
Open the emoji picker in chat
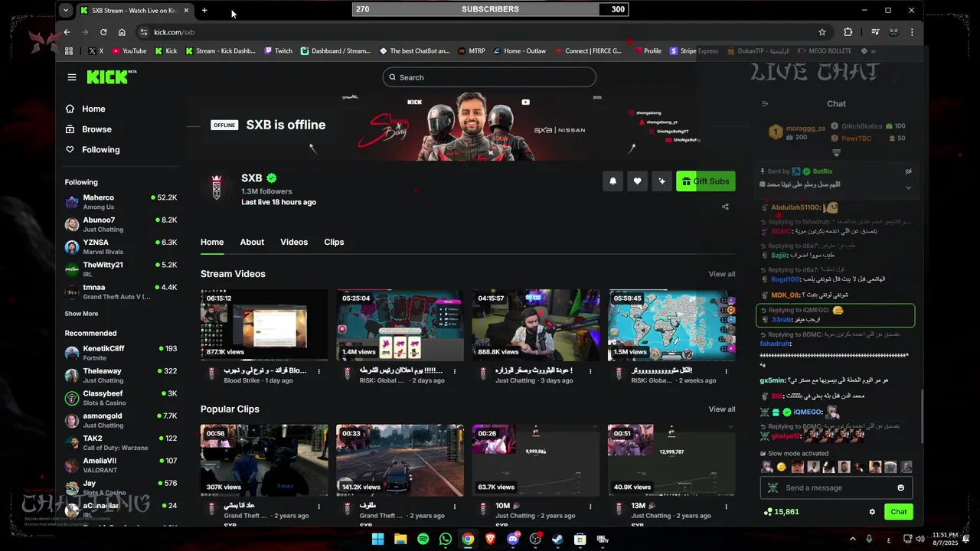pyautogui.click(x=901, y=487)
